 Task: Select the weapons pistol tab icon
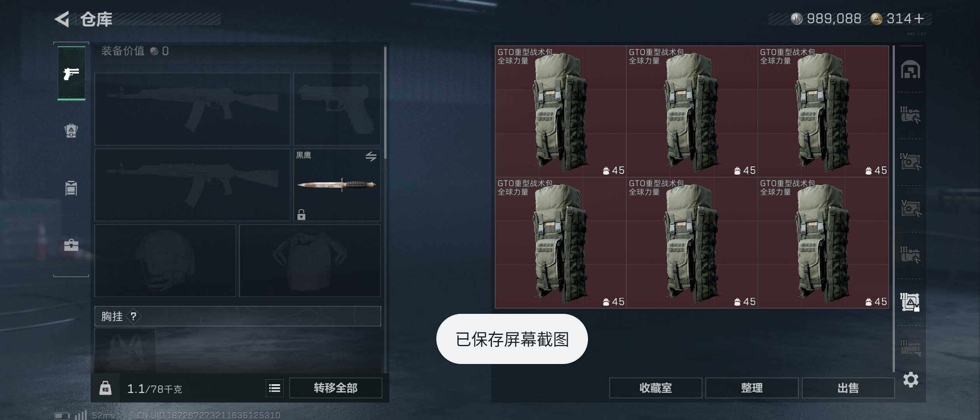[71, 73]
